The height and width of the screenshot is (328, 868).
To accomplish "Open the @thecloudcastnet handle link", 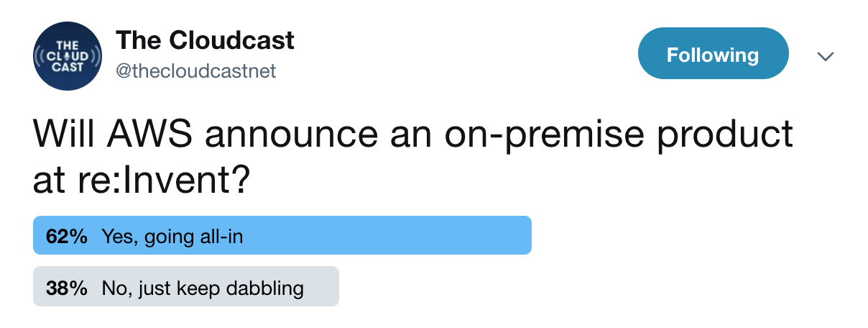I will point(196,71).
